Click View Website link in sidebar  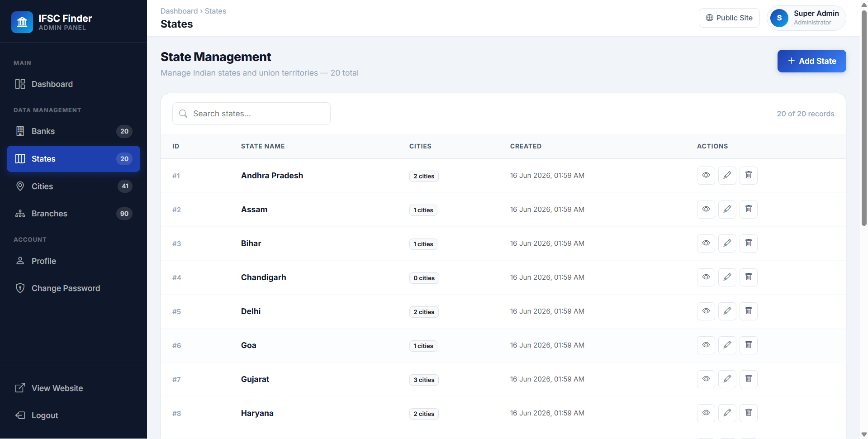[73, 388]
